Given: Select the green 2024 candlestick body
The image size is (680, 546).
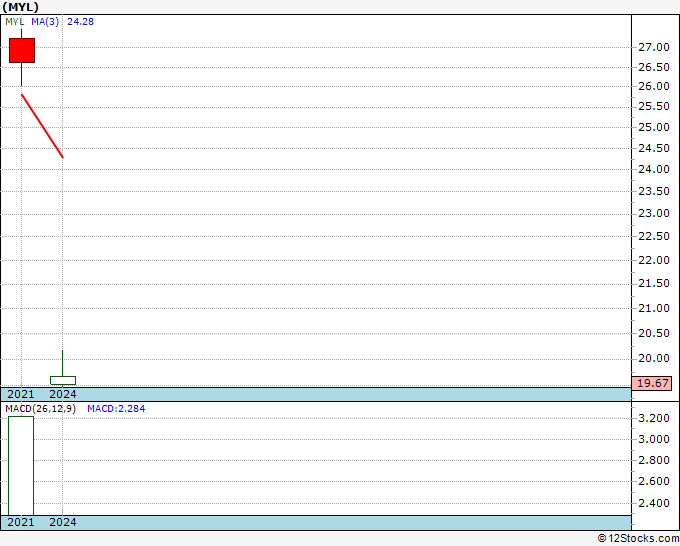Looking at the screenshot, I should (x=63, y=380).
